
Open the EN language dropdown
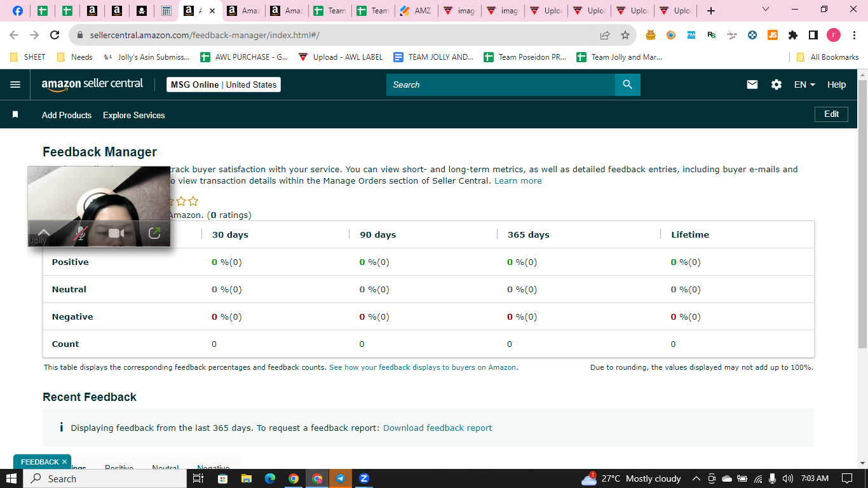[804, 85]
